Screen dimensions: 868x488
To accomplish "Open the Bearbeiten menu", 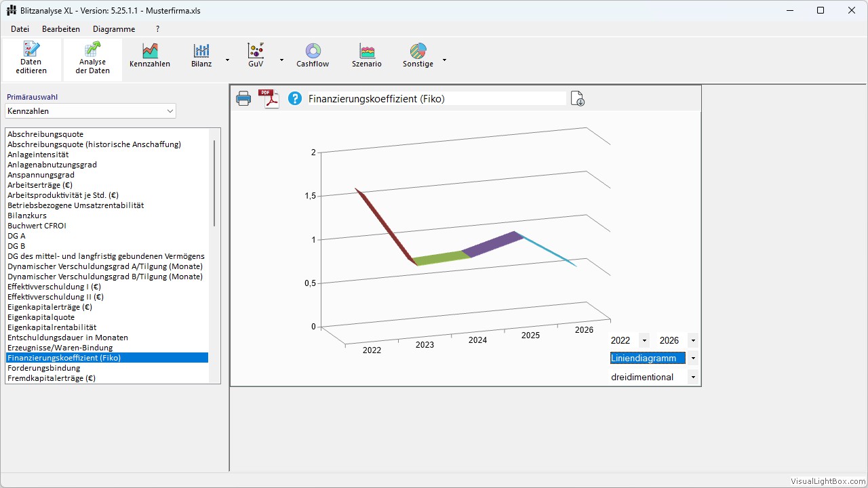I will 61,29.
